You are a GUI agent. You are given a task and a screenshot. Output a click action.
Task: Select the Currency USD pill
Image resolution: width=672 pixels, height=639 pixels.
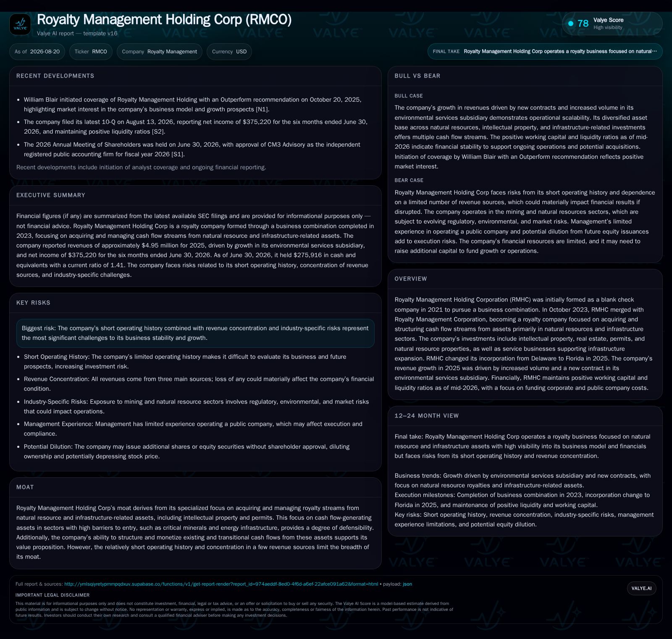(229, 52)
